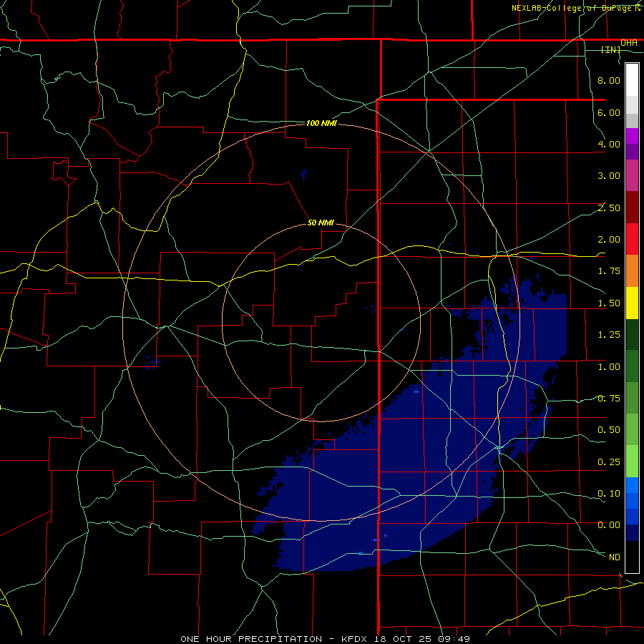Click the 0.10 legend value

pos(609,494)
